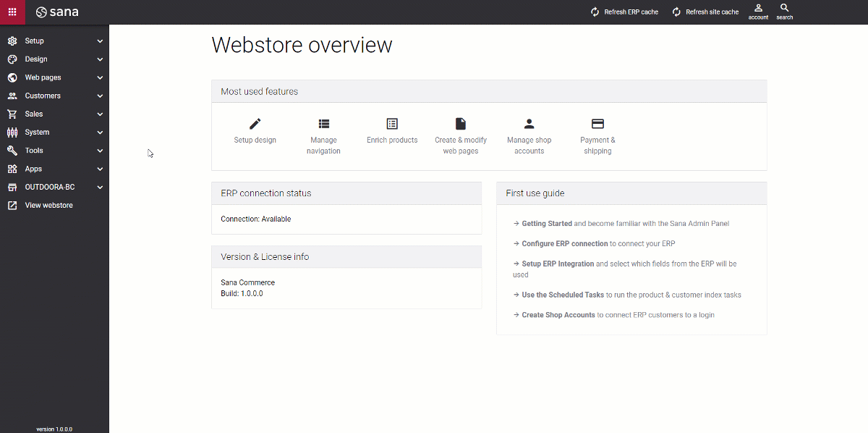Open the Web pages sidebar item

54,77
